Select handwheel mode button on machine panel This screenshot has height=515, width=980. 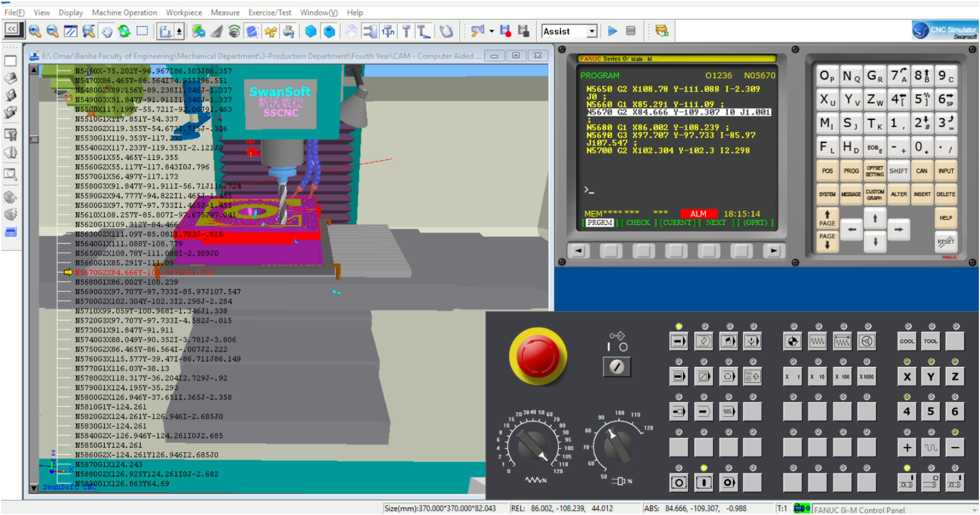867,341
